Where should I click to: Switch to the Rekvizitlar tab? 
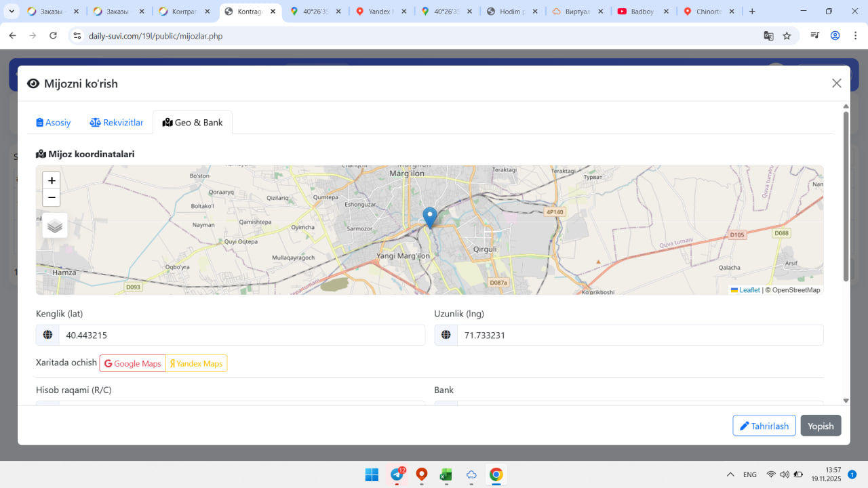117,123
